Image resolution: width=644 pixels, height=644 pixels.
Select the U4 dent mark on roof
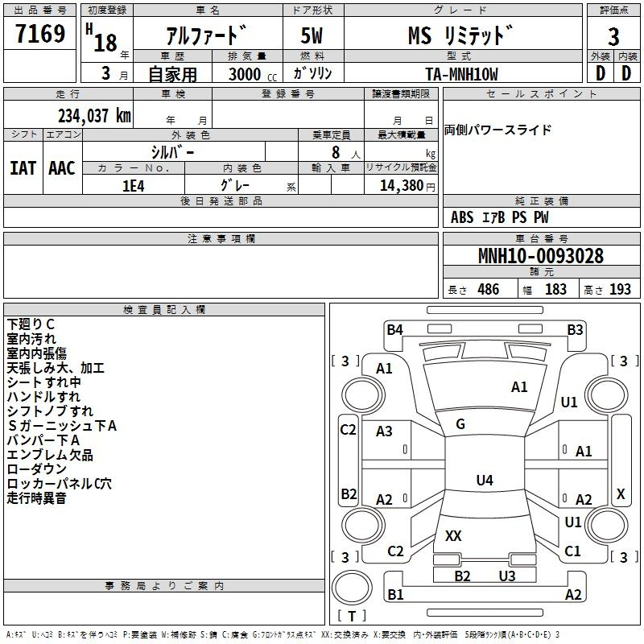point(485,480)
